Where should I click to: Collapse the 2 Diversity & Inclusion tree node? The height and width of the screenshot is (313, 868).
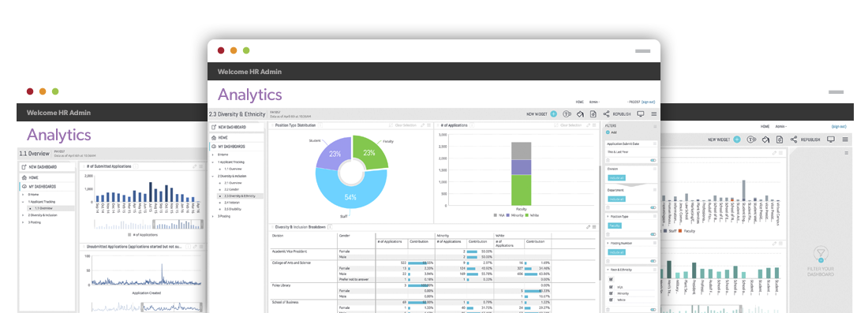212,176
